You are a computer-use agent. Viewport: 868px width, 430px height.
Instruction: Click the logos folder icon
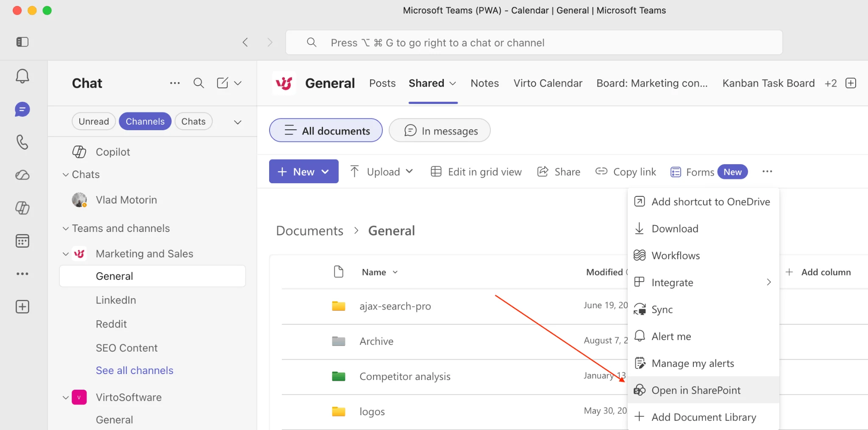click(x=338, y=411)
